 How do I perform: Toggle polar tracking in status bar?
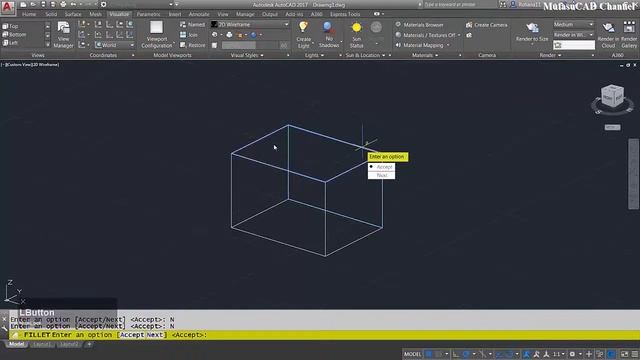tap(466, 354)
